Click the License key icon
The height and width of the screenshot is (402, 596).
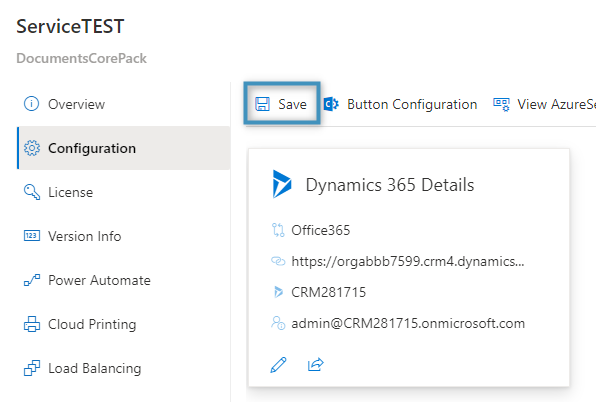pos(32,192)
